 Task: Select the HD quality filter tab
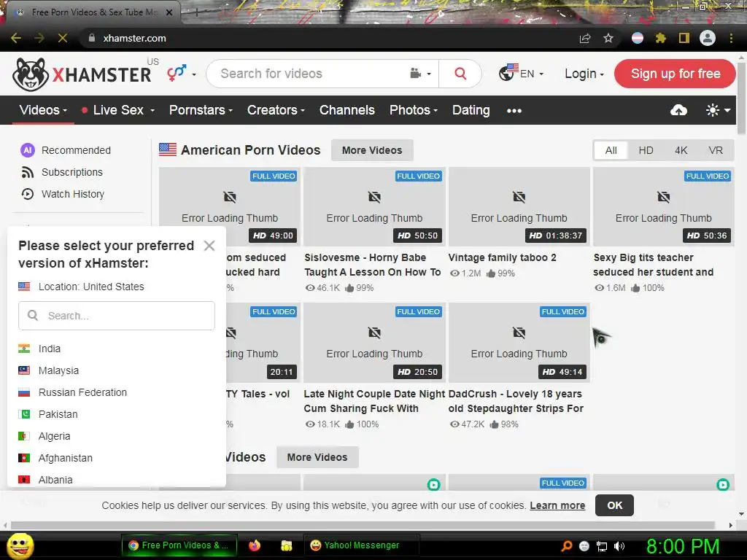[646, 150]
